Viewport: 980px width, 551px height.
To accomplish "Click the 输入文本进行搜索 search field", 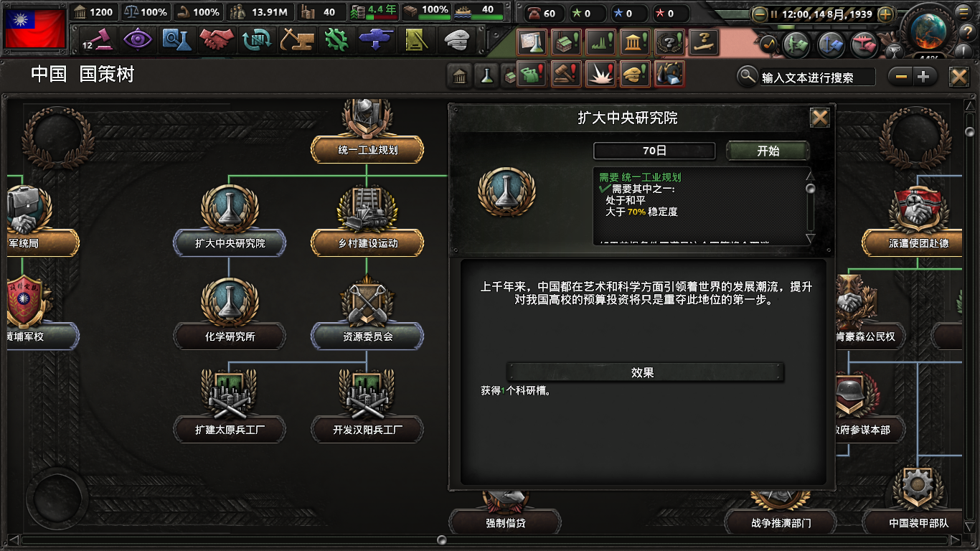I will coord(817,77).
